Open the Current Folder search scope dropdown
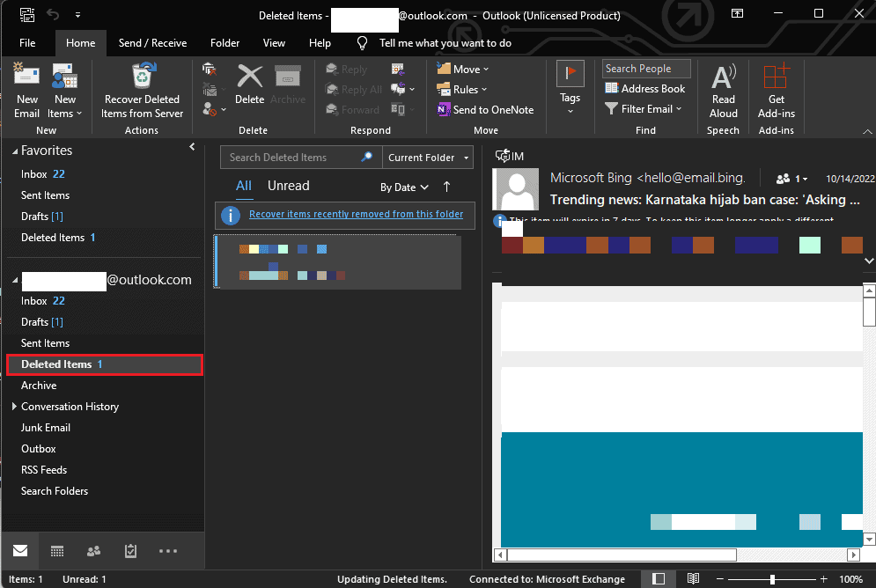Screen dimensions: 876x588 [429, 158]
